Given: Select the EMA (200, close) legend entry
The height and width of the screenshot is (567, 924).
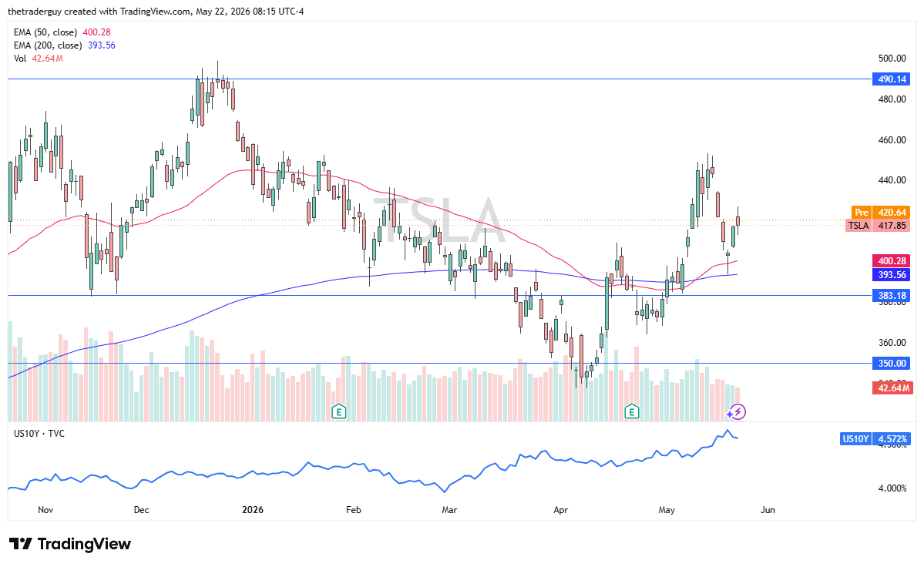Looking at the screenshot, I should click(x=64, y=45).
